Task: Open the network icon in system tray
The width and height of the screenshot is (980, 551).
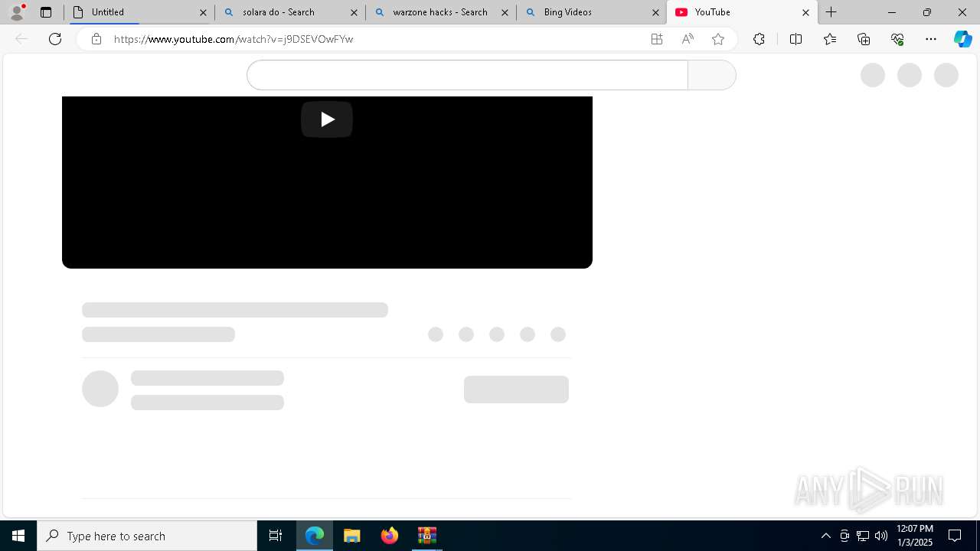Action: (x=863, y=536)
